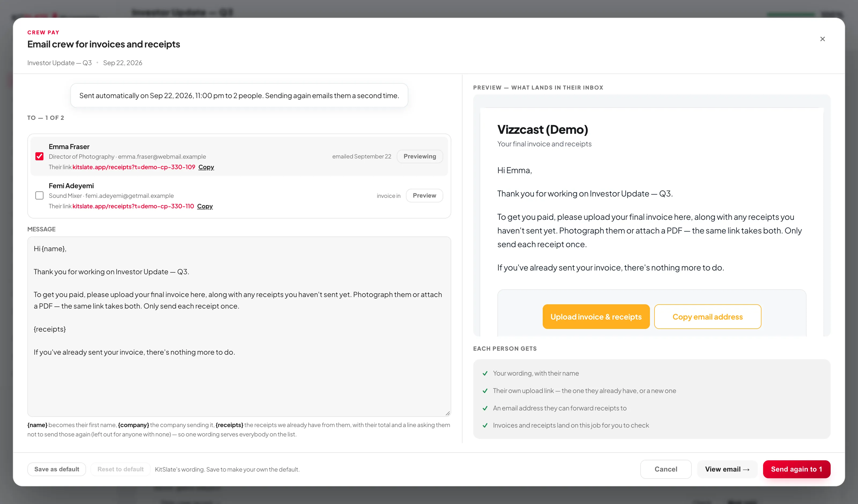Screen dimensions: 858x504
Task: Click femi.adeyemi@getmail.example address
Action: (130, 195)
